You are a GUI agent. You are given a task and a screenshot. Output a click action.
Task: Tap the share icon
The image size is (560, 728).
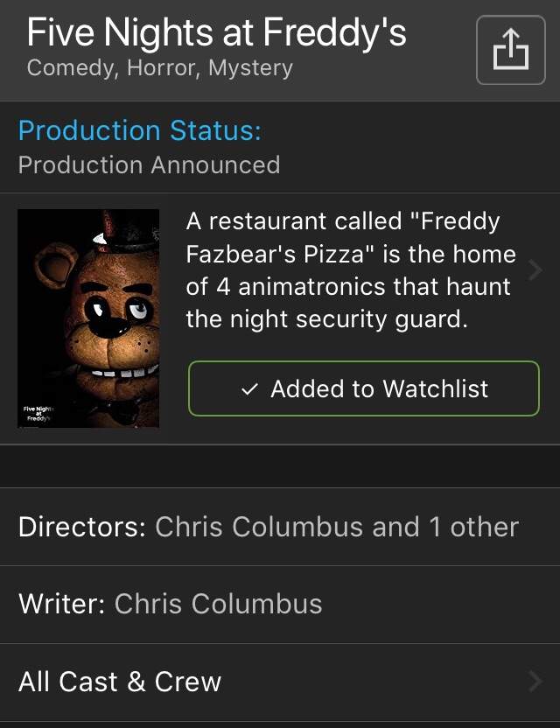pyautogui.click(x=510, y=51)
